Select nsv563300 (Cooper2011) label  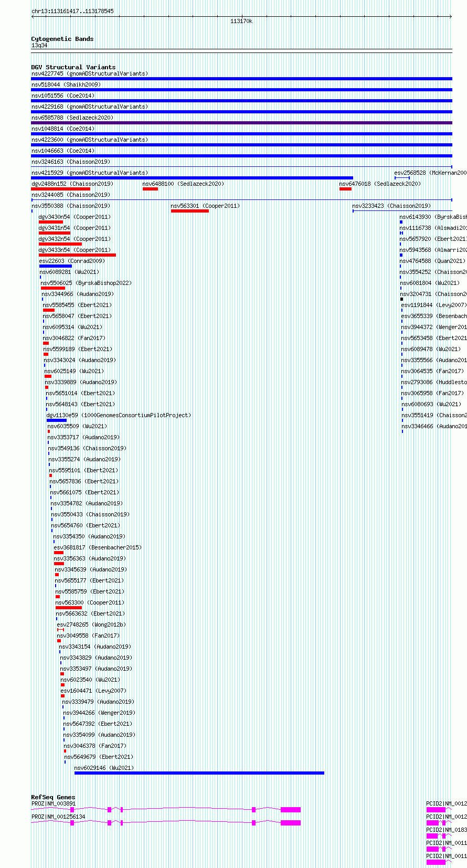point(90,602)
